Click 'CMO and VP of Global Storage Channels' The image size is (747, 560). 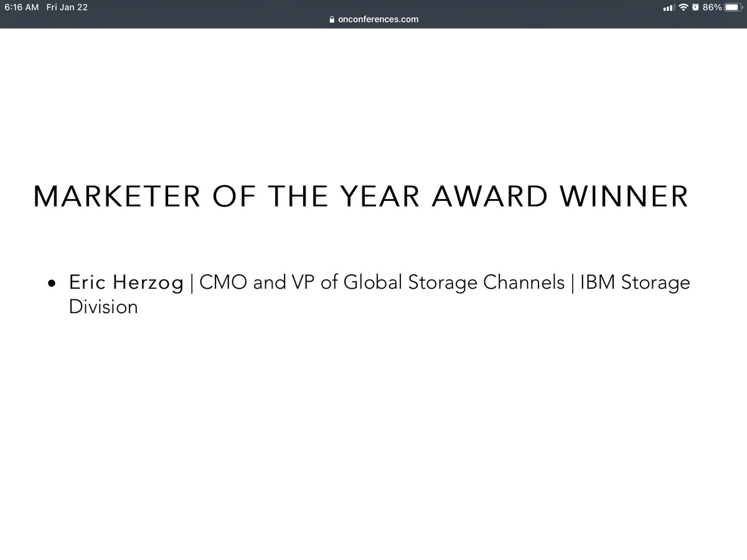382,282
